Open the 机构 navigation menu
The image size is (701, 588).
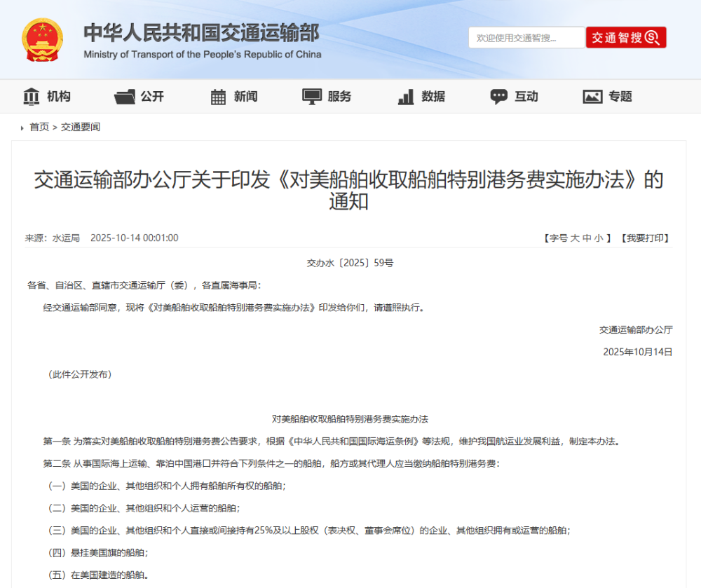pos(59,97)
